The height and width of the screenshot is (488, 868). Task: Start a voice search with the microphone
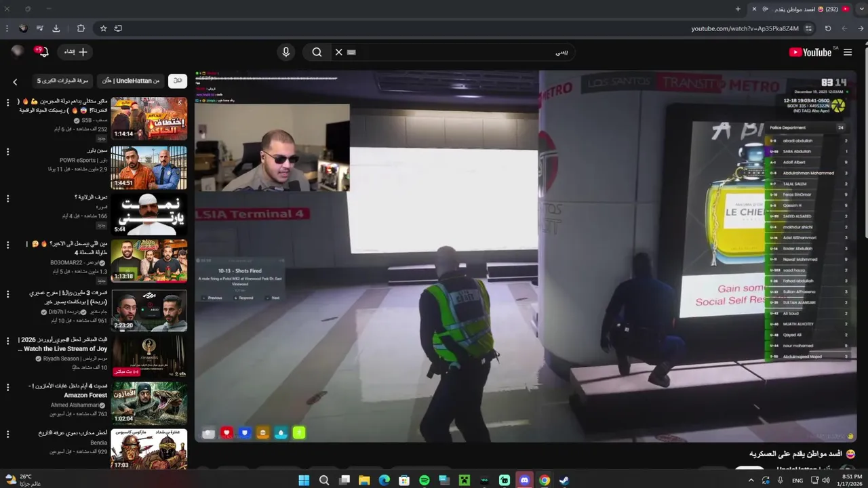[285, 52]
